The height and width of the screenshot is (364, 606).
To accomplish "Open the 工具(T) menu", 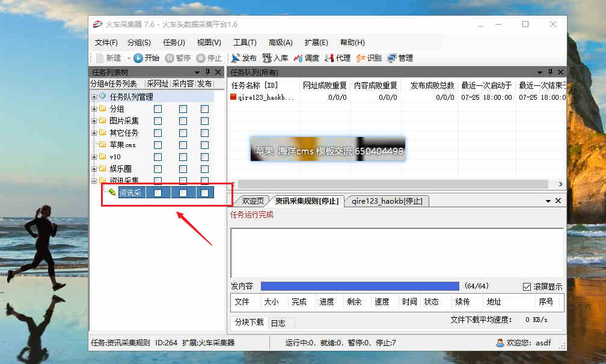I will pos(244,43).
